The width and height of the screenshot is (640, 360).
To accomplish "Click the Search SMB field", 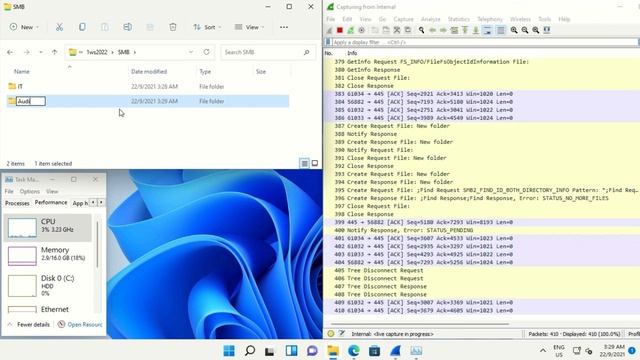I will [x=268, y=52].
